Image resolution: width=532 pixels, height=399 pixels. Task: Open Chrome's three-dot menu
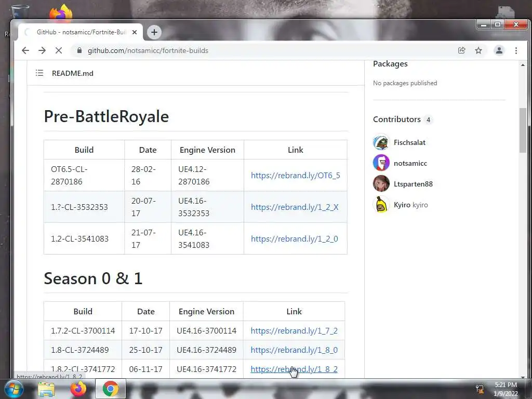click(x=516, y=50)
